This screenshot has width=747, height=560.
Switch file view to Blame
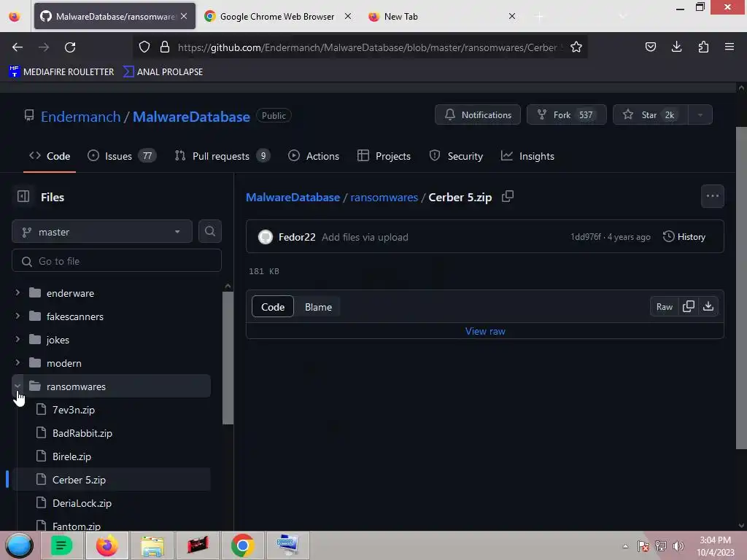pyautogui.click(x=318, y=307)
